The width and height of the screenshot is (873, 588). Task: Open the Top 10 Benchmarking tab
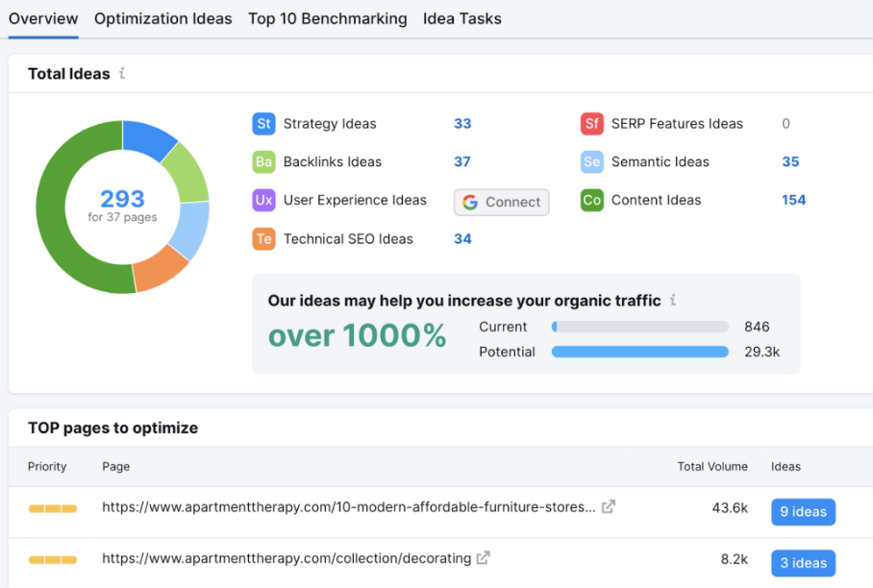[327, 19]
